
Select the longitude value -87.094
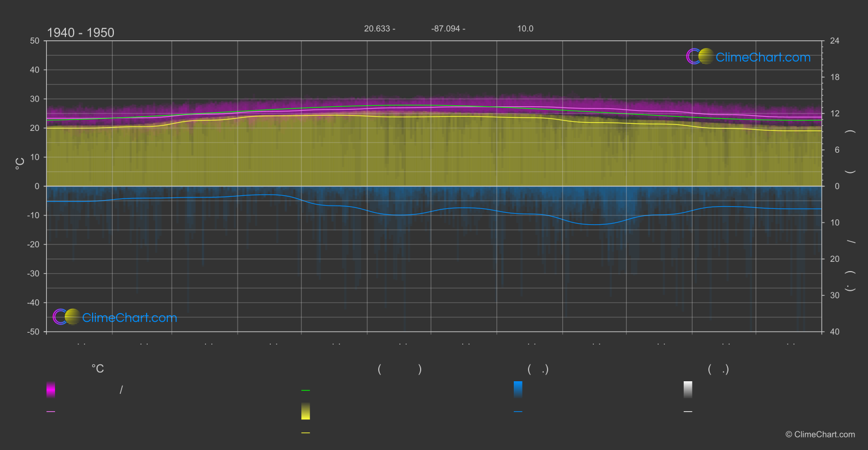(446, 28)
